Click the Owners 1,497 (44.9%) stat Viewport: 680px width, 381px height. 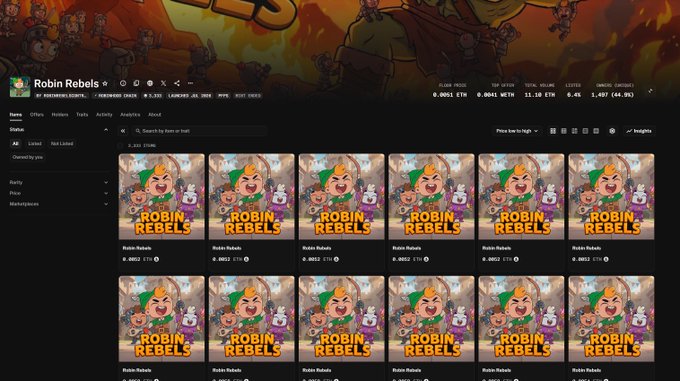point(612,91)
